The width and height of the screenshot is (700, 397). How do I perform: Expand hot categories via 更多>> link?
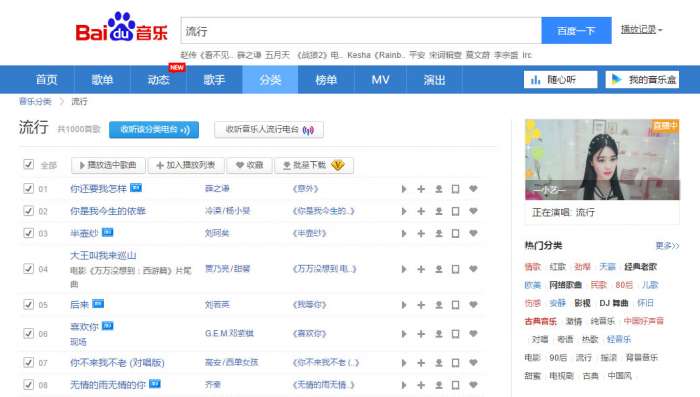(x=667, y=246)
